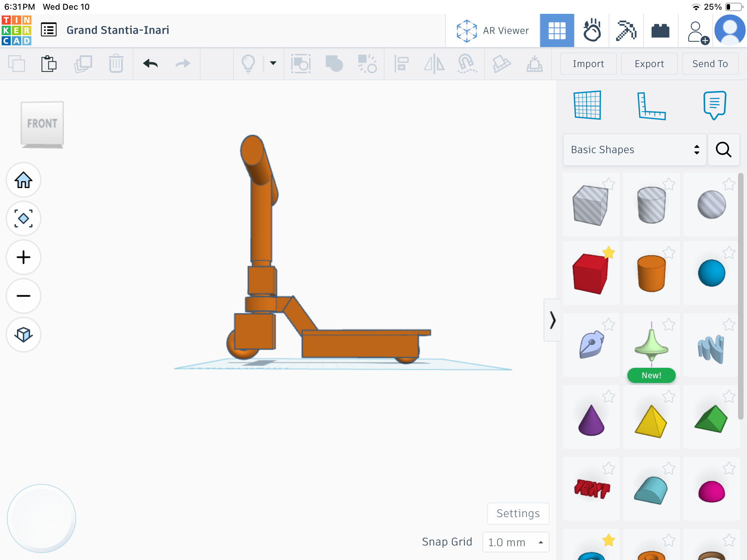Click the Export button
Image resolution: width=747 pixels, height=560 pixels.
649,64
